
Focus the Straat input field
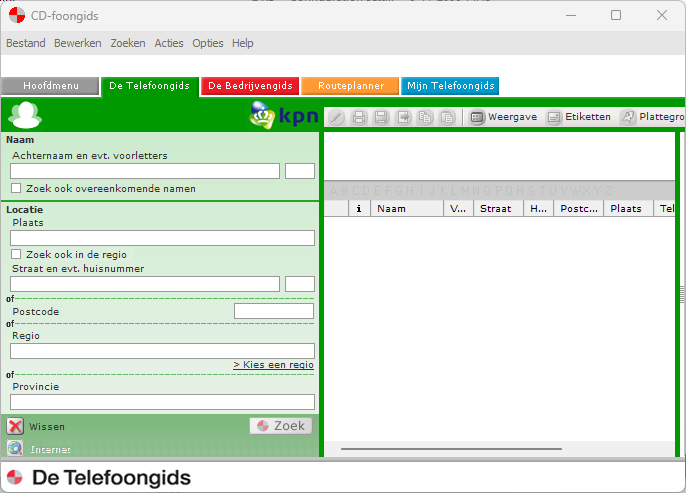pos(145,284)
